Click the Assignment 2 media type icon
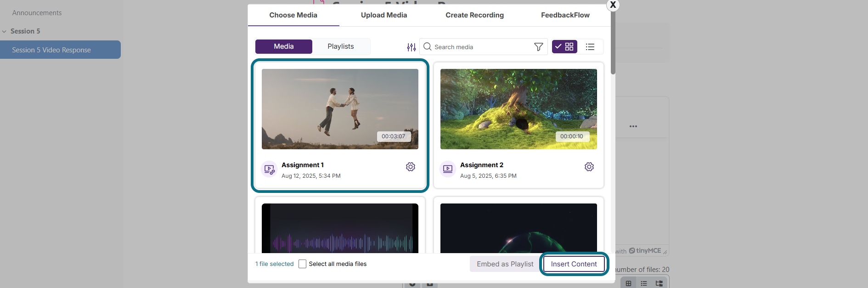Image resolution: width=868 pixels, height=288 pixels. [448, 169]
